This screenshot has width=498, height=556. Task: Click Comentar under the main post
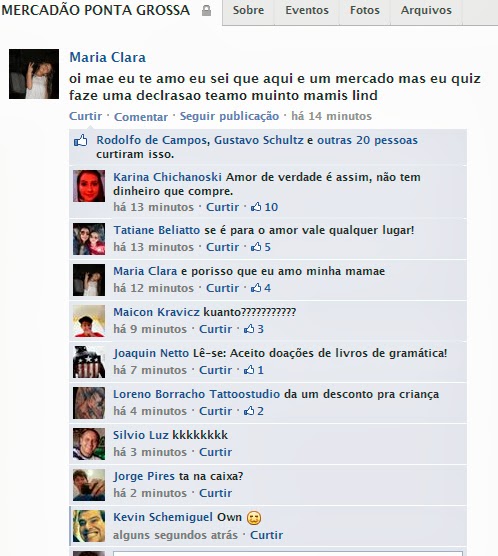[x=141, y=117]
